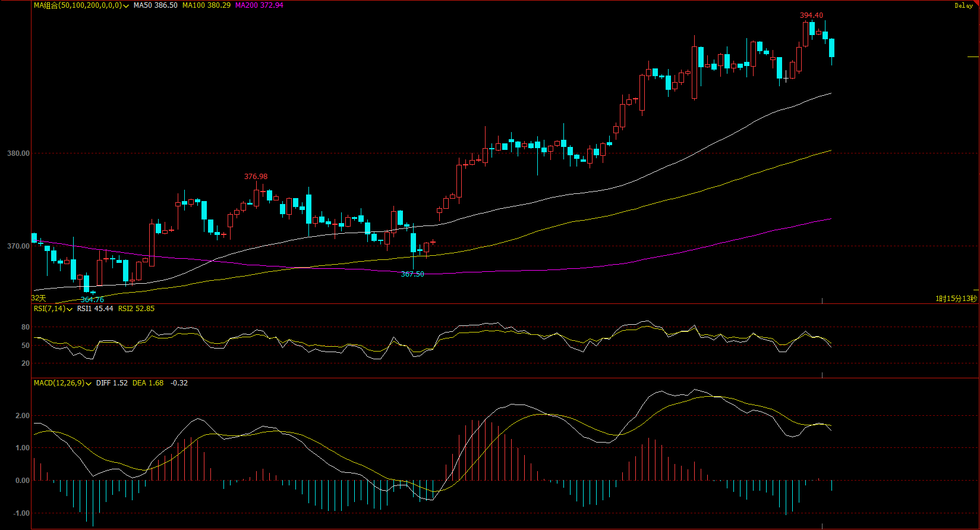Select the DEA 1.68 reading
Viewport: 980px width, 530px height.
(148, 383)
